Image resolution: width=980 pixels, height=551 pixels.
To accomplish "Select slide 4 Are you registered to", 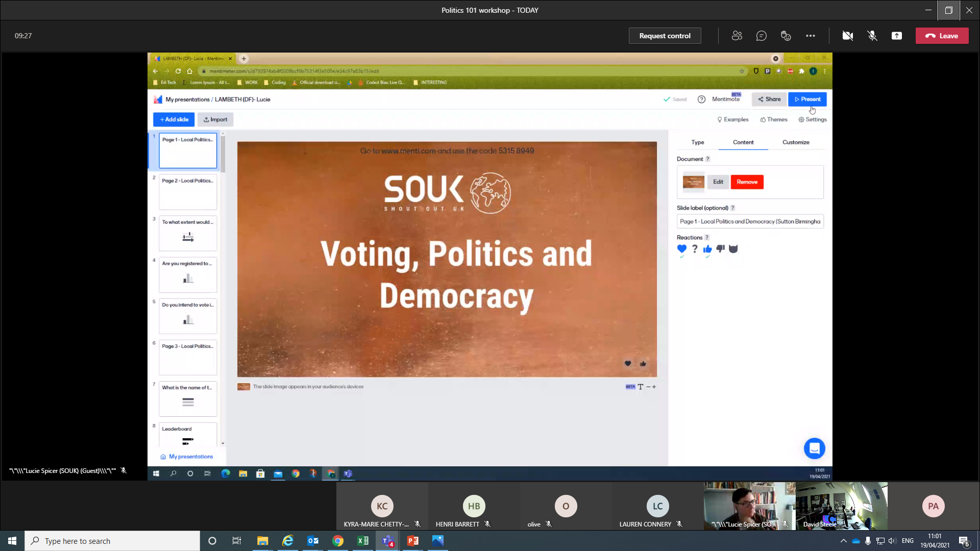I will [187, 274].
